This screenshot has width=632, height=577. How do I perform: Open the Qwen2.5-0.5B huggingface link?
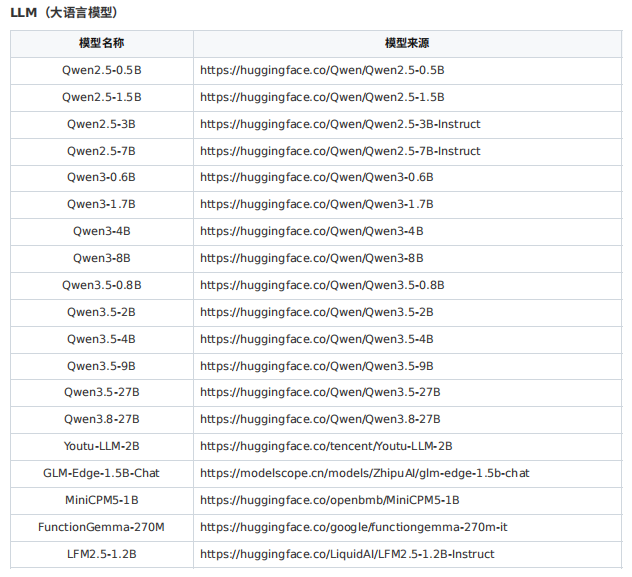[322, 71]
